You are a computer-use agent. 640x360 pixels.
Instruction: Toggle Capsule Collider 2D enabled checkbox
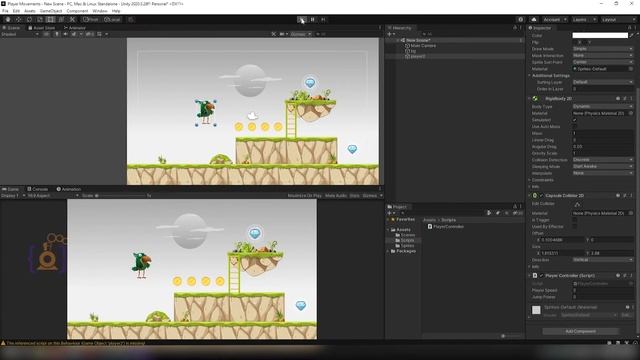pos(542,196)
